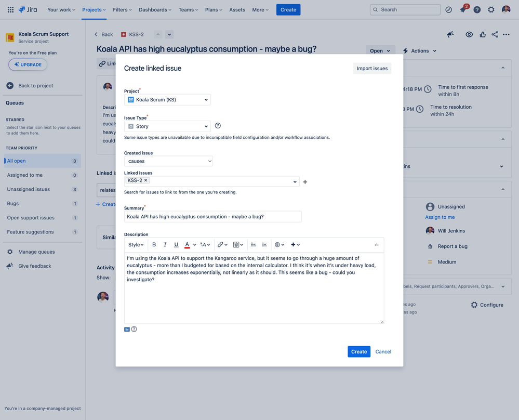Apply red text color in description
519x420 pixels.
pos(187,244)
